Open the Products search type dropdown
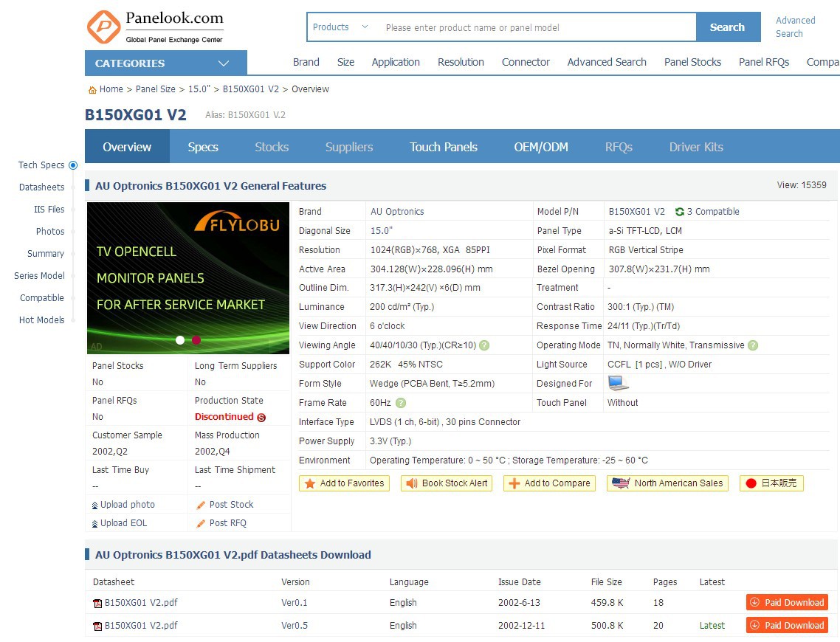 click(x=341, y=27)
